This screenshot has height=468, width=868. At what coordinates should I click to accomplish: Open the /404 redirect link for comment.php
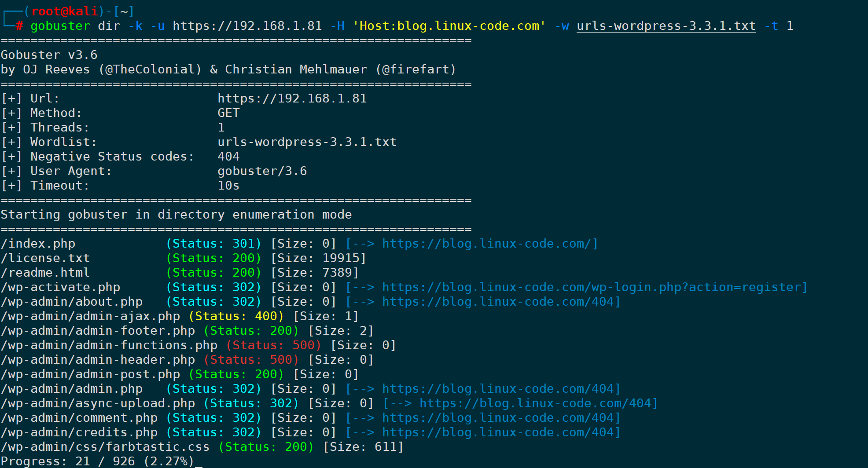tap(497, 418)
